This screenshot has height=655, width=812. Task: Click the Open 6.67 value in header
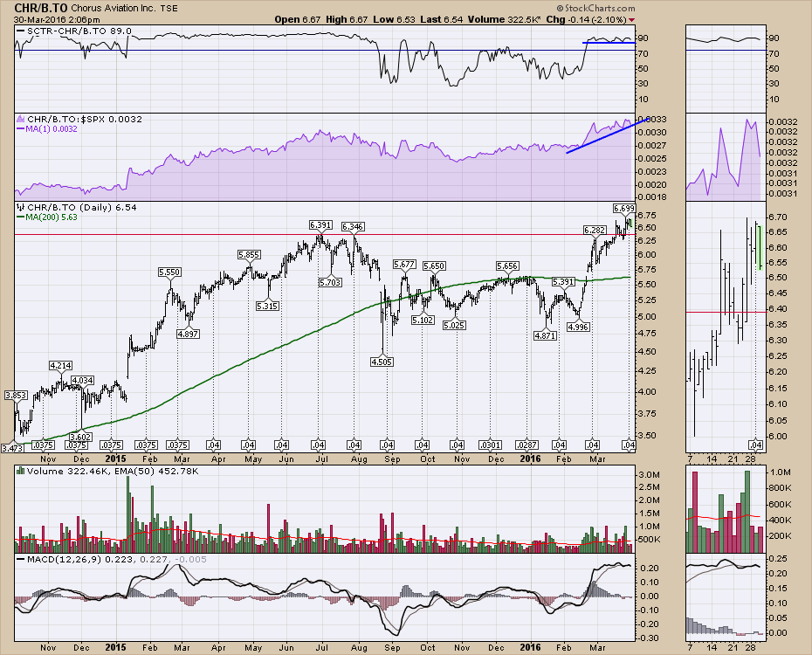298,20
